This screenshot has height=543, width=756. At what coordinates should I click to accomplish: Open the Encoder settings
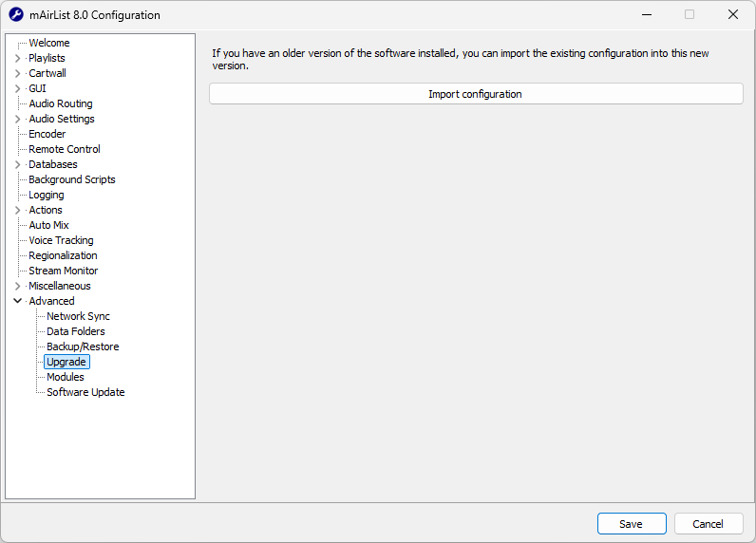pyautogui.click(x=47, y=134)
